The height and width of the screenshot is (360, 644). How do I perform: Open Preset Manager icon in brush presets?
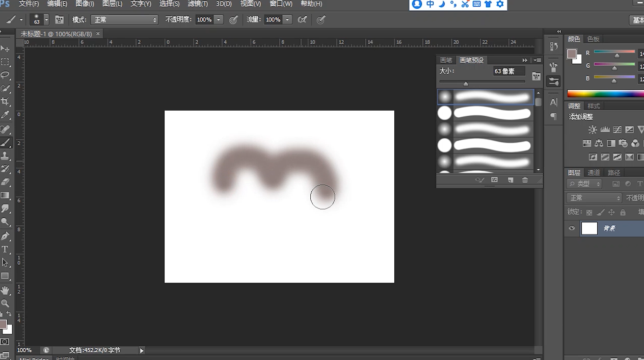tap(494, 180)
